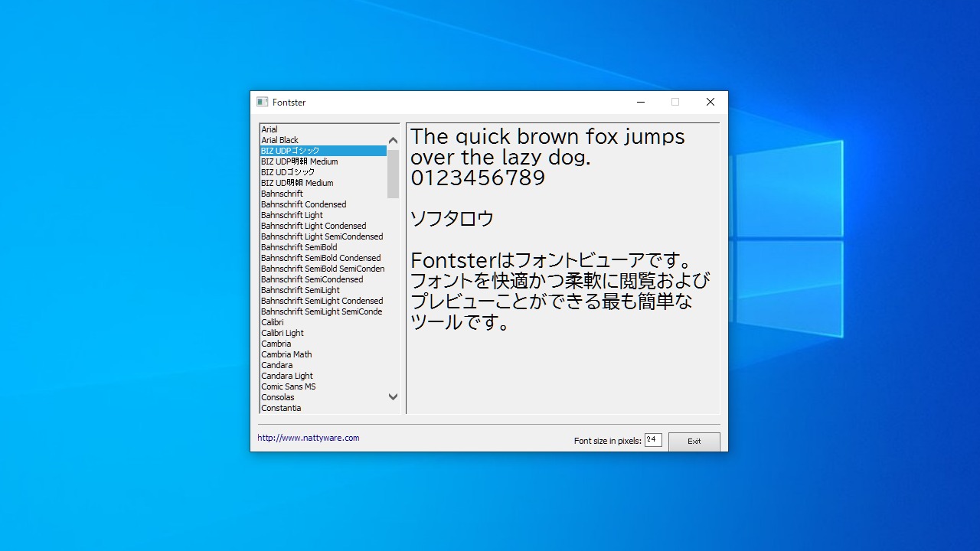Screen dimensions: 980x551
Task: Click the font size in pixels field
Action: 653,440
